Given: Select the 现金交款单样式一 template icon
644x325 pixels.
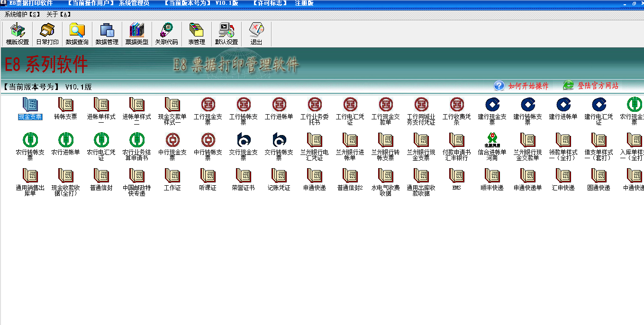Looking at the screenshot, I should [172, 111].
